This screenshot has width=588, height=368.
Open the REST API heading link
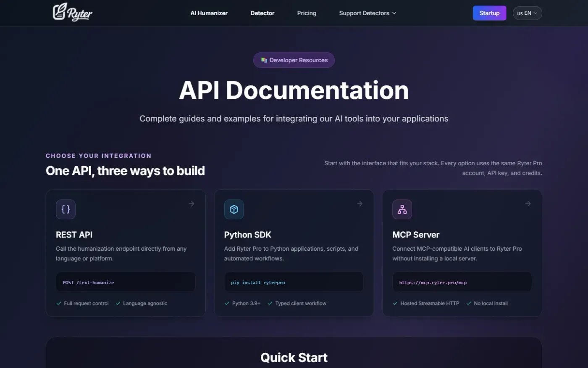tap(74, 235)
